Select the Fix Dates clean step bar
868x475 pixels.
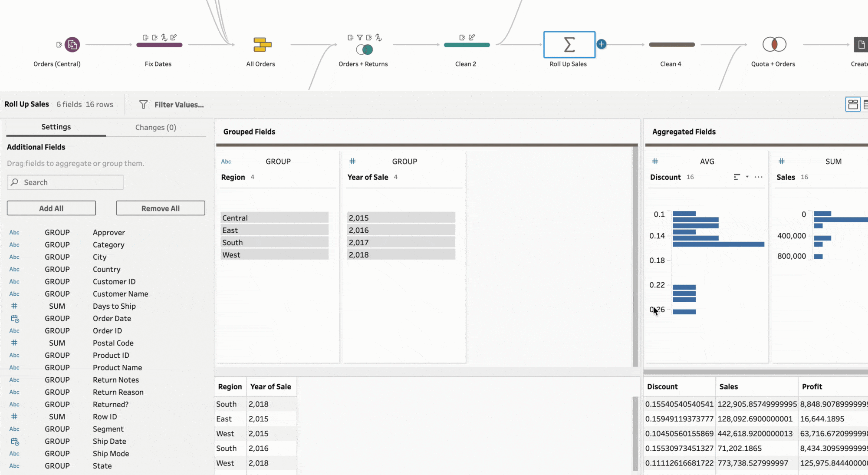point(159,45)
